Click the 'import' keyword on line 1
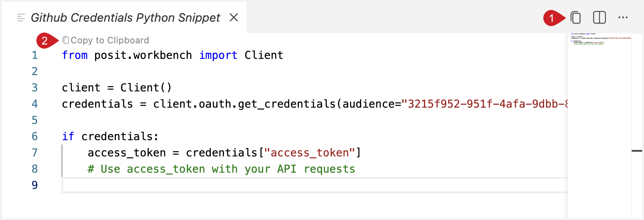The width and height of the screenshot is (644, 220). [218, 55]
